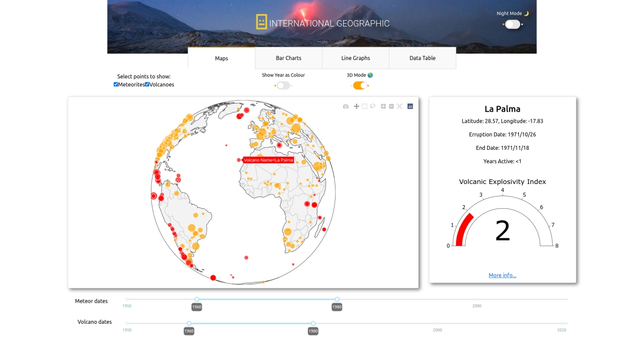Viewport: 644px width, 362px height.
Task: Activate the box select tool
Action: tap(365, 106)
